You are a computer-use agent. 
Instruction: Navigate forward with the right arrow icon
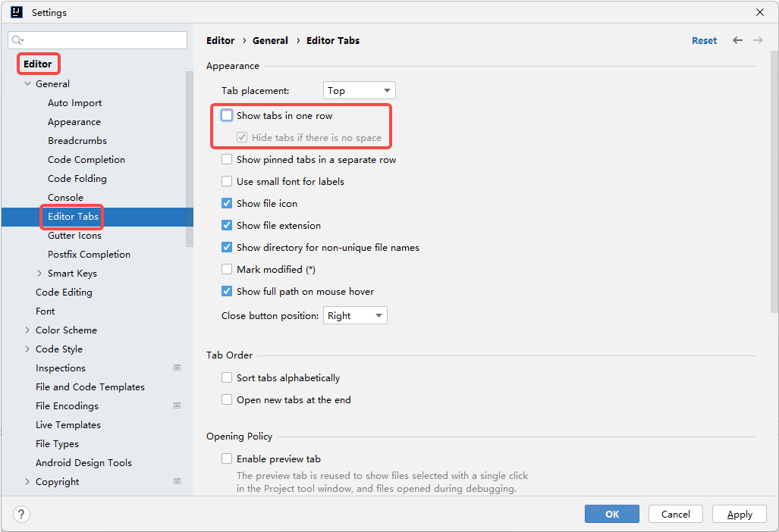tap(758, 40)
